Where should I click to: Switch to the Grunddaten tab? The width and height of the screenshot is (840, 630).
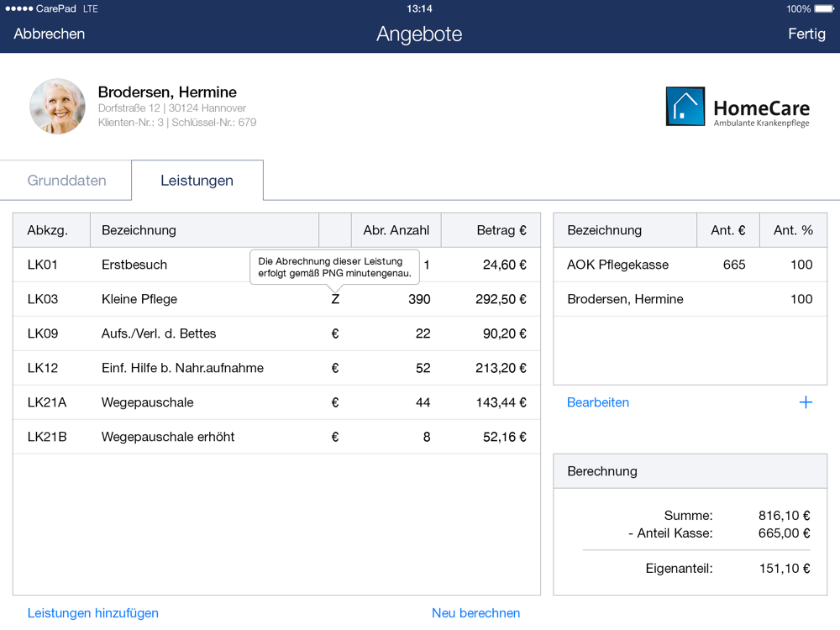click(x=66, y=181)
